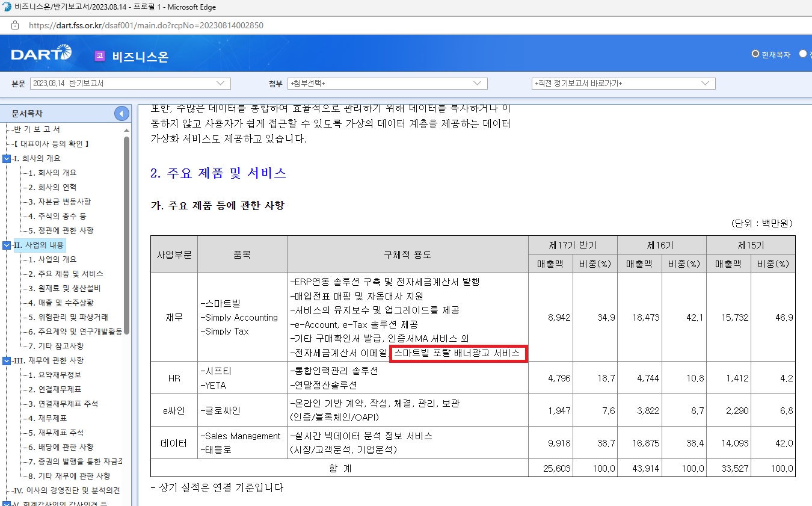Screen dimensions: 812x506
Task: Click the 제16기 column header
Action: [x=662, y=245]
